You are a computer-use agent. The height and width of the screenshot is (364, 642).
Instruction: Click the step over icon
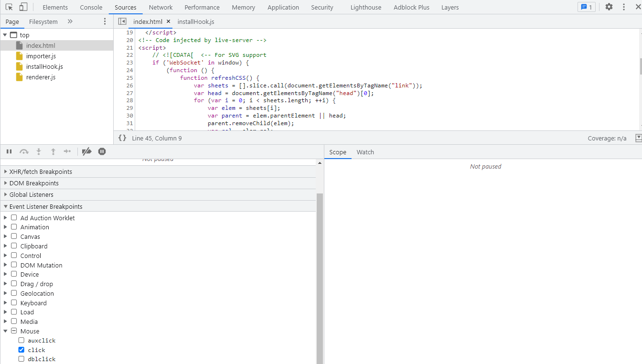(24, 151)
